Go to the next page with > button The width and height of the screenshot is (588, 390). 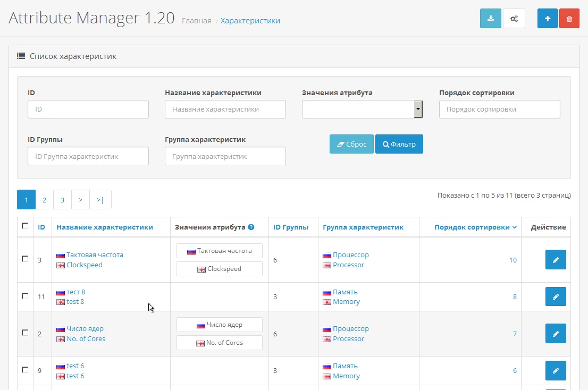pyautogui.click(x=80, y=200)
